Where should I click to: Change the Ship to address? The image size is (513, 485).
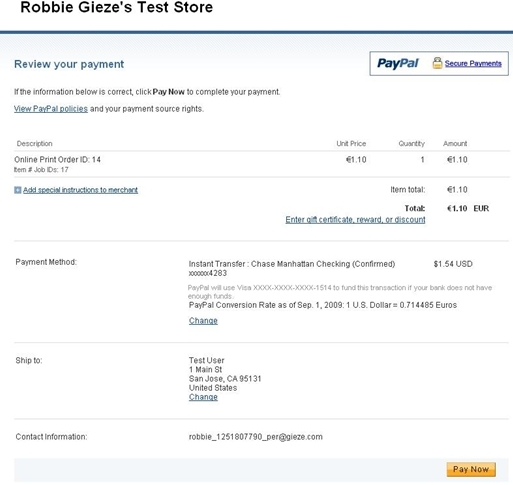203,397
